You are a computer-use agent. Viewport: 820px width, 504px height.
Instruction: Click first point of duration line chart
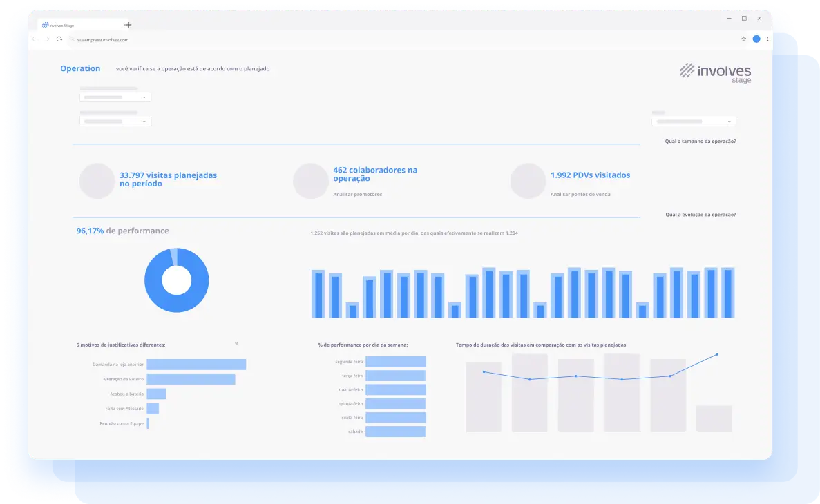(x=484, y=371)
